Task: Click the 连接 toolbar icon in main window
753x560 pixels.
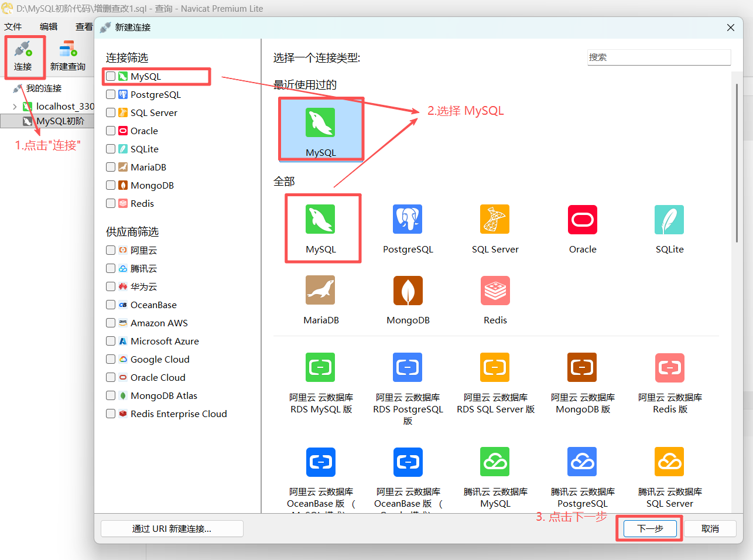Action: [x=23, y=56]
